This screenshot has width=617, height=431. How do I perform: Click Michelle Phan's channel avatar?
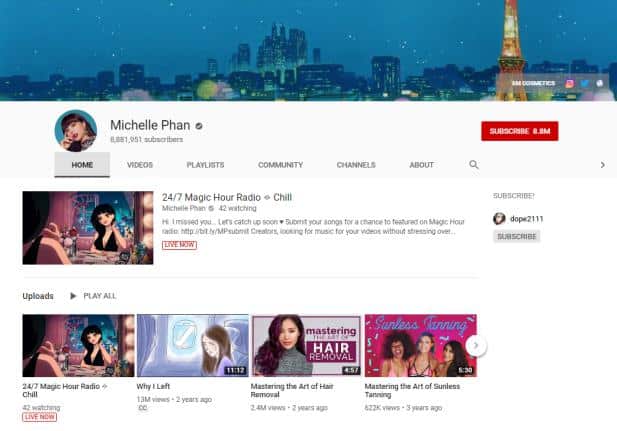tap(76, 131)
